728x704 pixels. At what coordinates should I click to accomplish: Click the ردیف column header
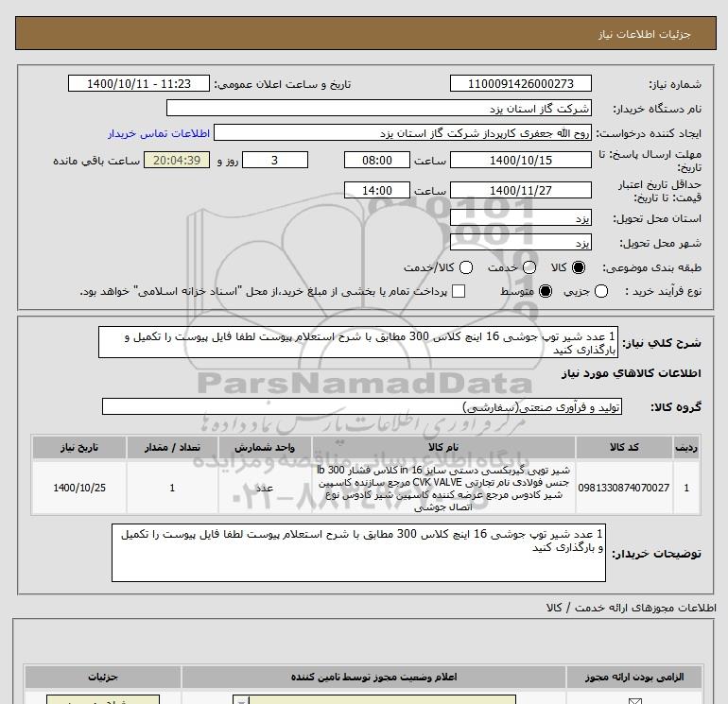pos(686,447)
